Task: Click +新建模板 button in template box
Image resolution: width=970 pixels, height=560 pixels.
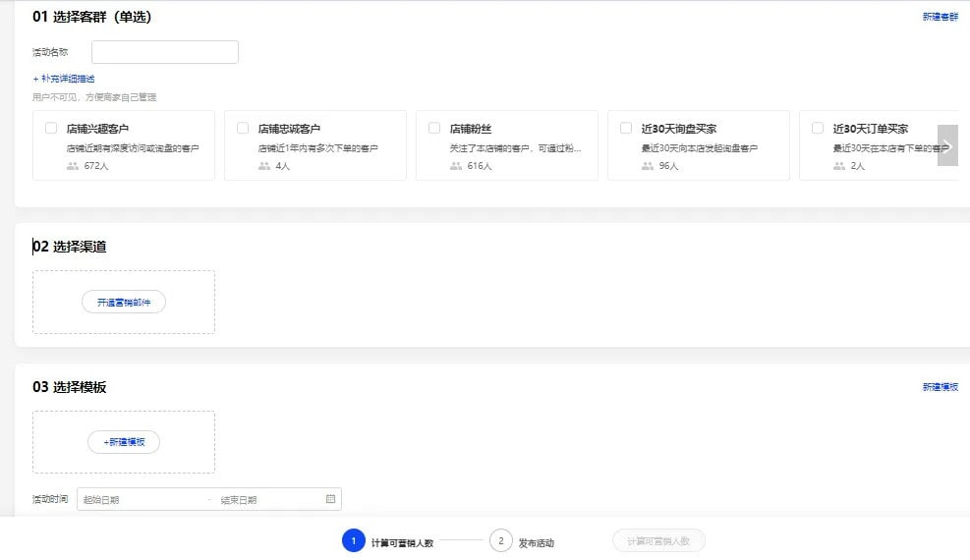Action: coord(124,442)
